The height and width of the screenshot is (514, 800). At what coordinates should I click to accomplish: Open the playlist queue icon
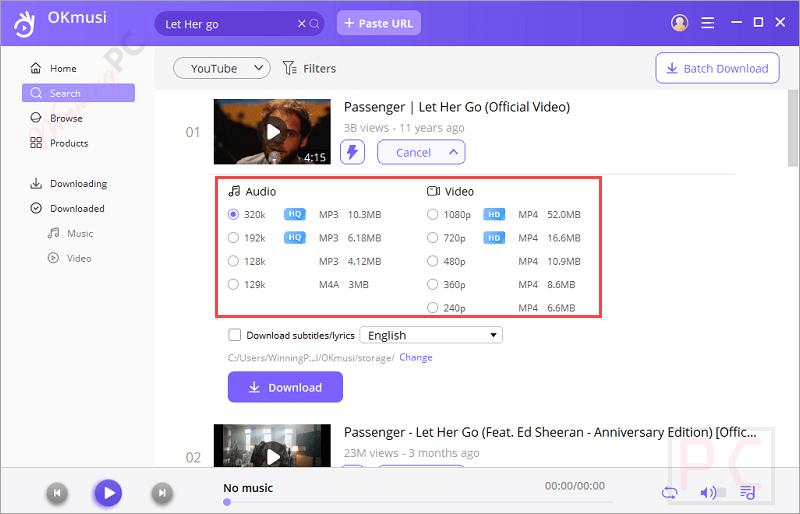click(747, 493)
